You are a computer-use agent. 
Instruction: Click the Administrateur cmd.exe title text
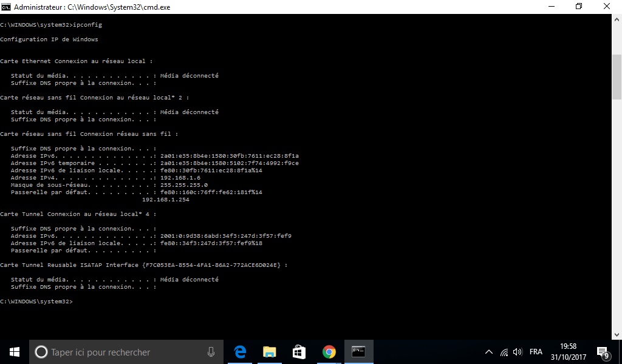[x=92, y=7]
